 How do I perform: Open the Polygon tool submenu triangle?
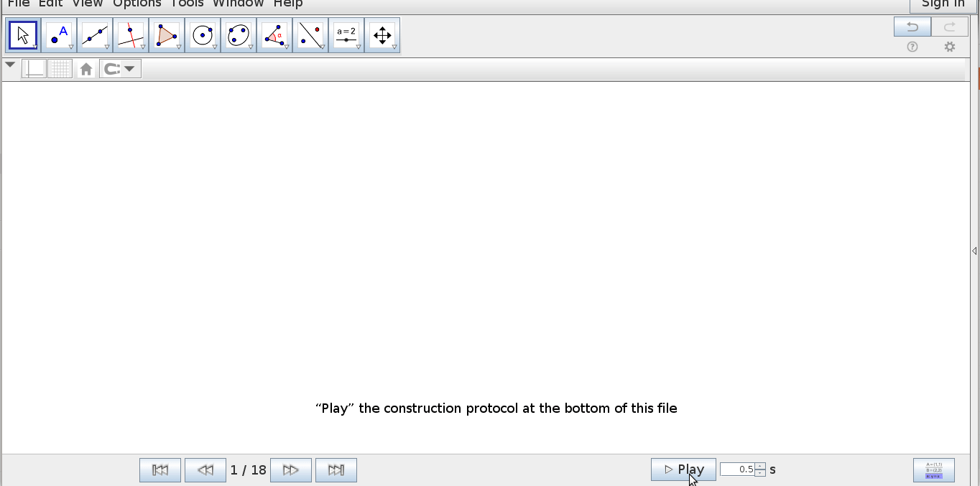click(x=179, y=47)
